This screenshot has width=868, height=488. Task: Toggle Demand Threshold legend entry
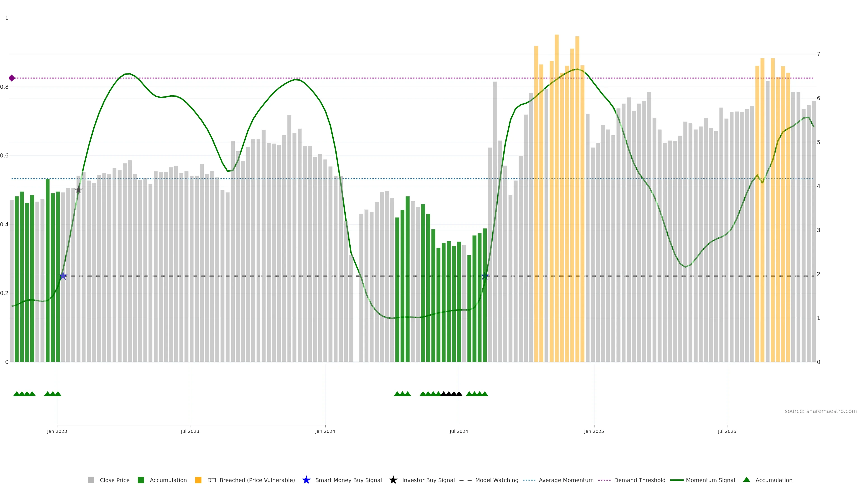click(639, 480)
